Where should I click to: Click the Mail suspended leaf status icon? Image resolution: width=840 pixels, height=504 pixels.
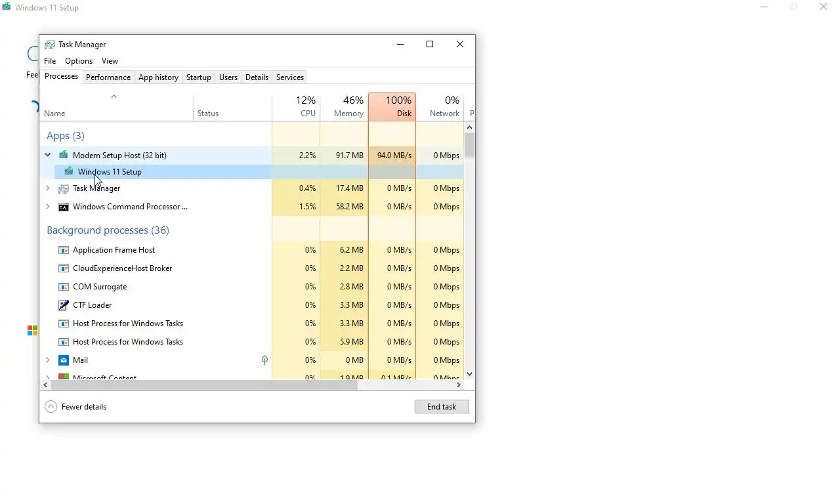[264, 360]
